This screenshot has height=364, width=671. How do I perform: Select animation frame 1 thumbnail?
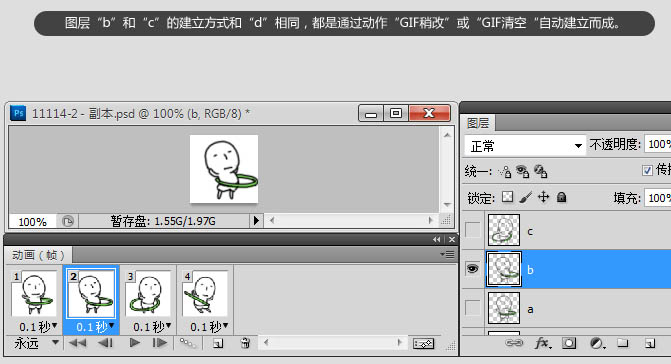[34, 293]
